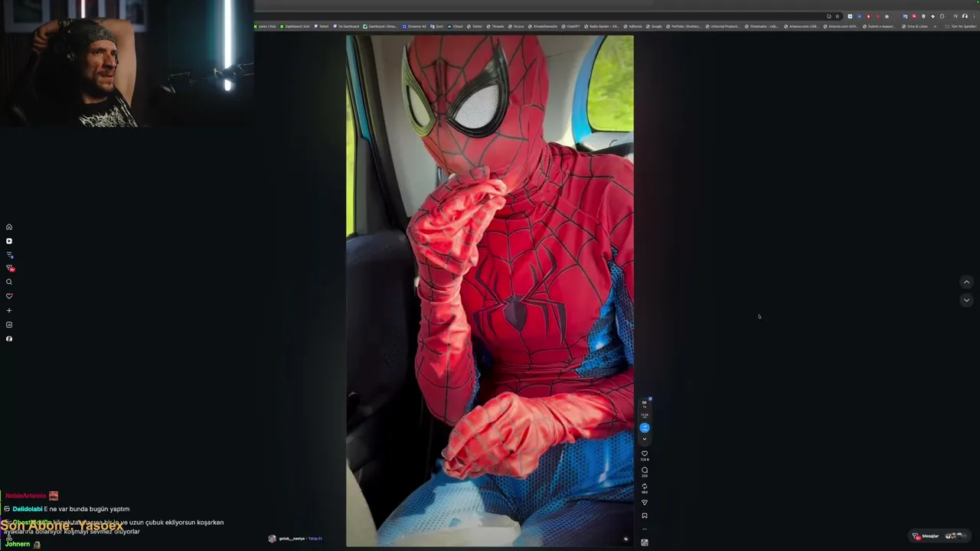Image resolution: width=980 pixels, height=551 pixels.
Task: Open the ChatGPT bookmark
Action: pyautogui.click(x=570, y=27)
